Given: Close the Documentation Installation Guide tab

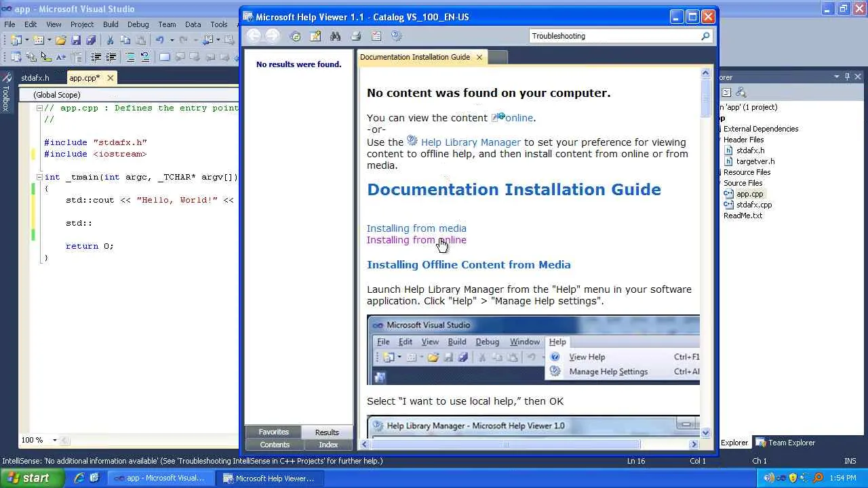Looking at the screenshot, I should pos(479,57).
